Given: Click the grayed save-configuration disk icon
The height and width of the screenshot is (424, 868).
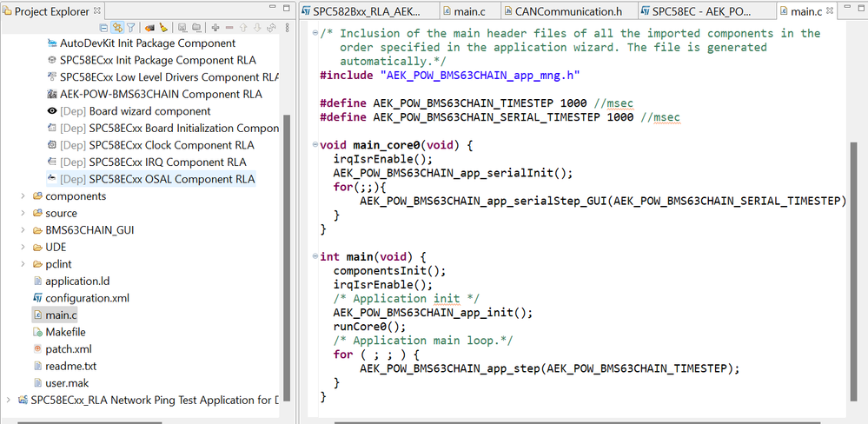Looking at the screenshot, I should (182, 27).
